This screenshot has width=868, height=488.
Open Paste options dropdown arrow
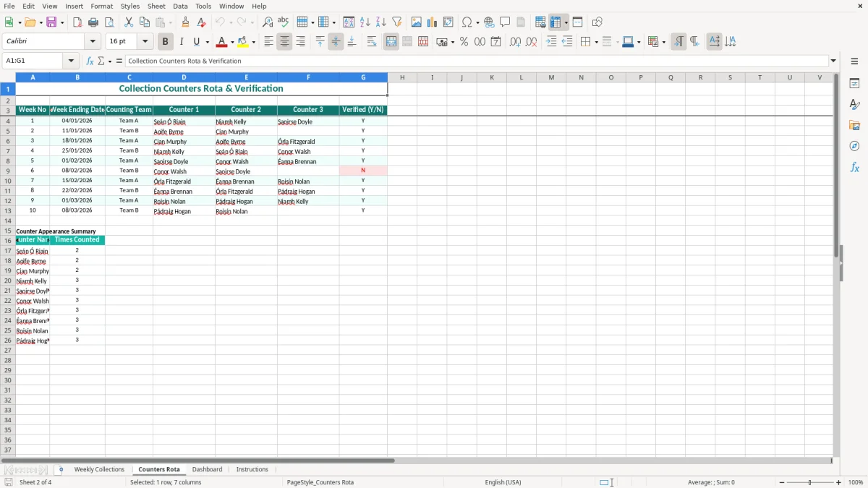click(170, 22)
